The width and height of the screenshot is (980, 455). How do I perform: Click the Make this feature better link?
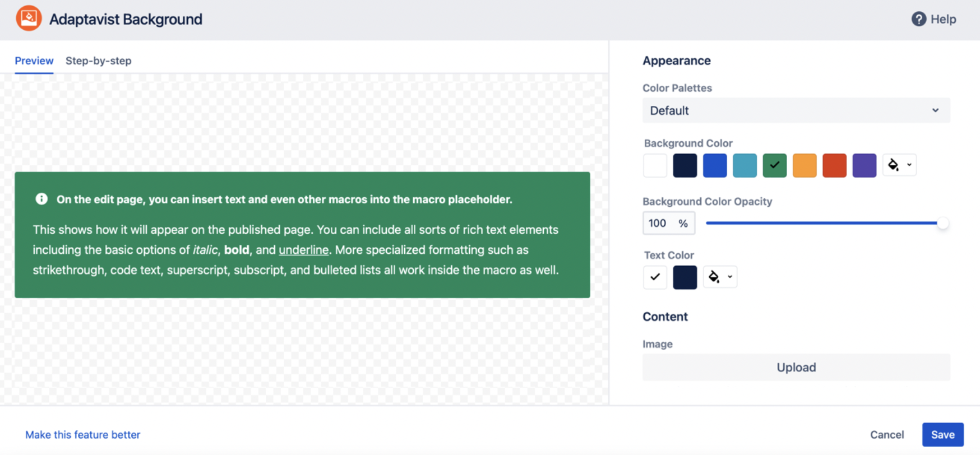(x=82, y=434)
